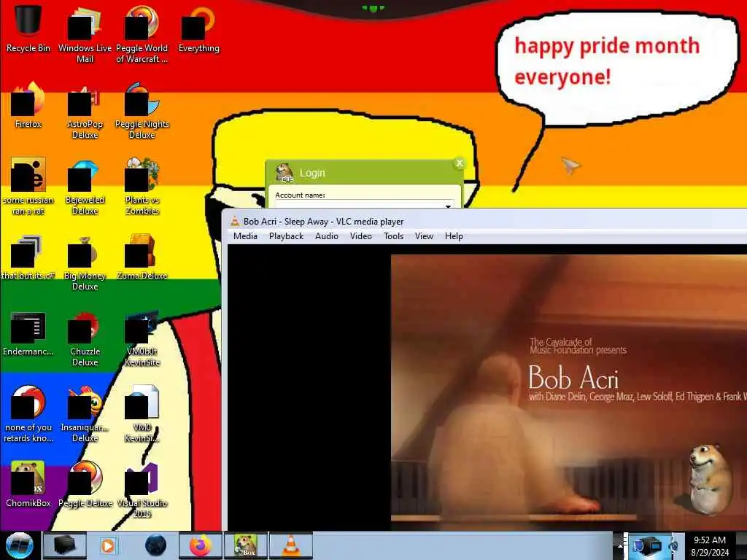Open the VM080t KevinSite desktop icon

point(142,338)
